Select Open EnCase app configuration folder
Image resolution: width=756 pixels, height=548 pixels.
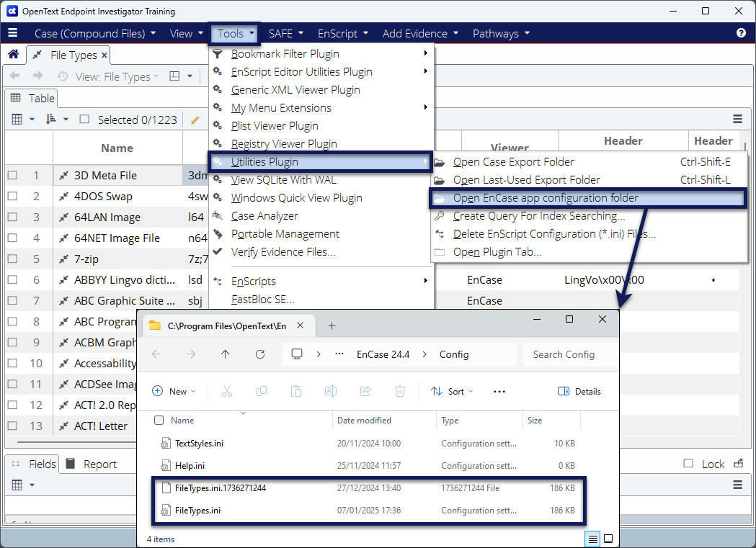click(588, 198)
